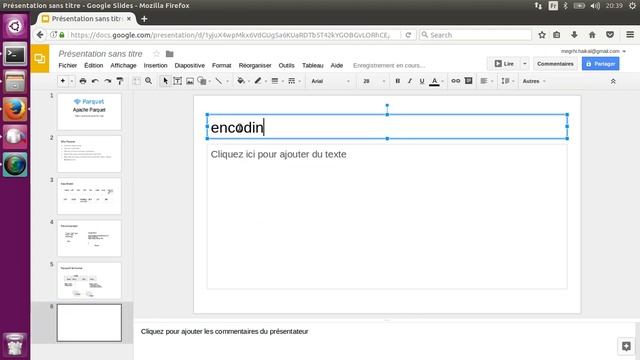Click the body text placeholder 'Cliquez ici pour ajouter du texte'
The height and width of the screenshot is (360, 640).
click(278, 154)
